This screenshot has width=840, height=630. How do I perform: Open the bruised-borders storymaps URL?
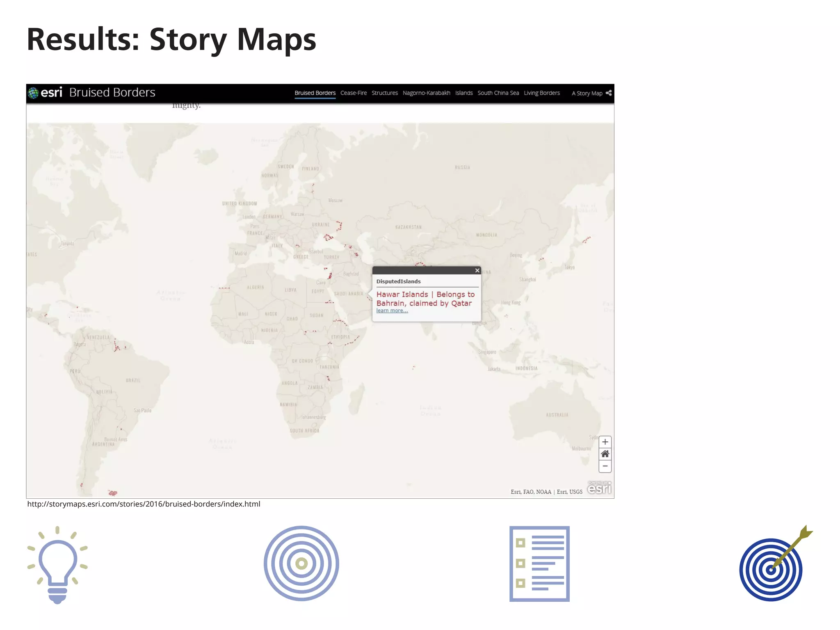coord(144,504)
